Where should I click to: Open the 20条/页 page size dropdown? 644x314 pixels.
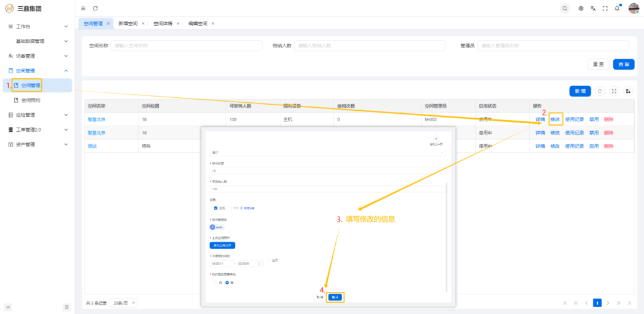click(x=124, y=303)
